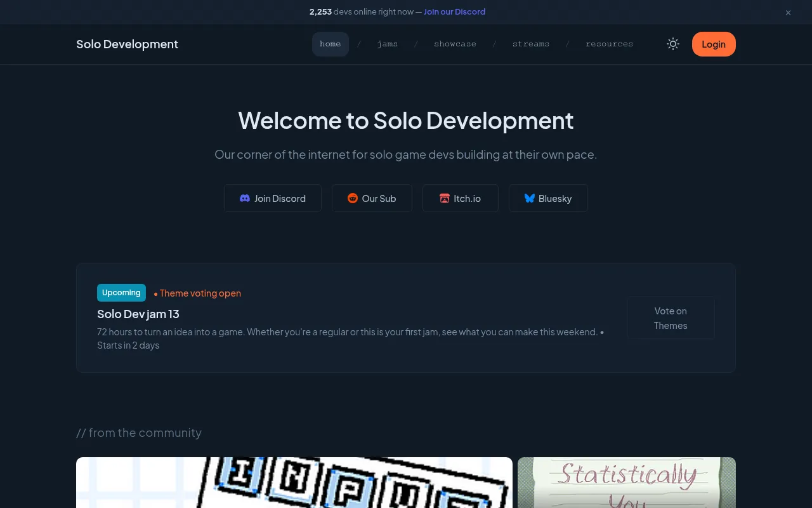
Task: Navigate to streams
Action: click(x=531, y=44)
